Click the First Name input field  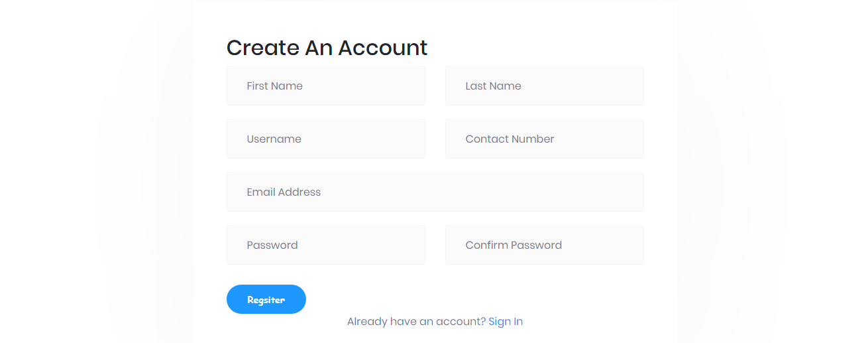pos(326,86)
